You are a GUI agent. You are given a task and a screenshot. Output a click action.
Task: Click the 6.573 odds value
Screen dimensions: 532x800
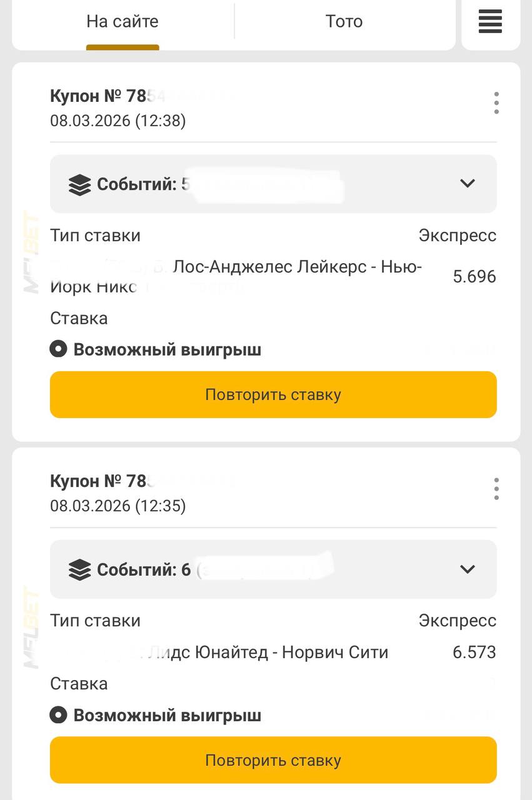pos(474,652)
